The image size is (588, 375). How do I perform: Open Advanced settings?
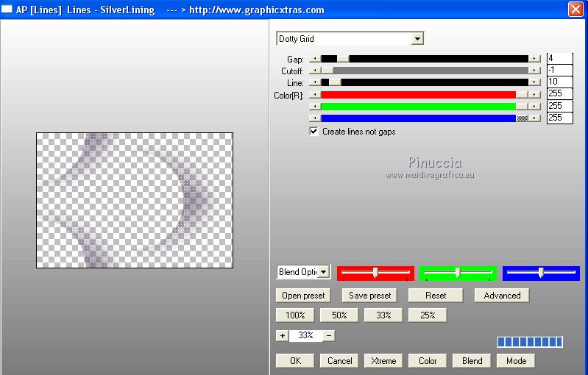point(502,296)
